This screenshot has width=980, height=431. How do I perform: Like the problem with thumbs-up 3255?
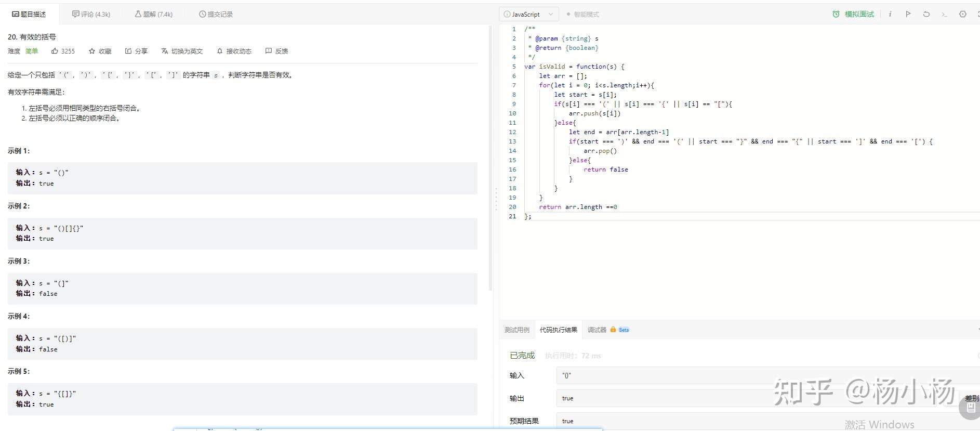coord(63,51)
